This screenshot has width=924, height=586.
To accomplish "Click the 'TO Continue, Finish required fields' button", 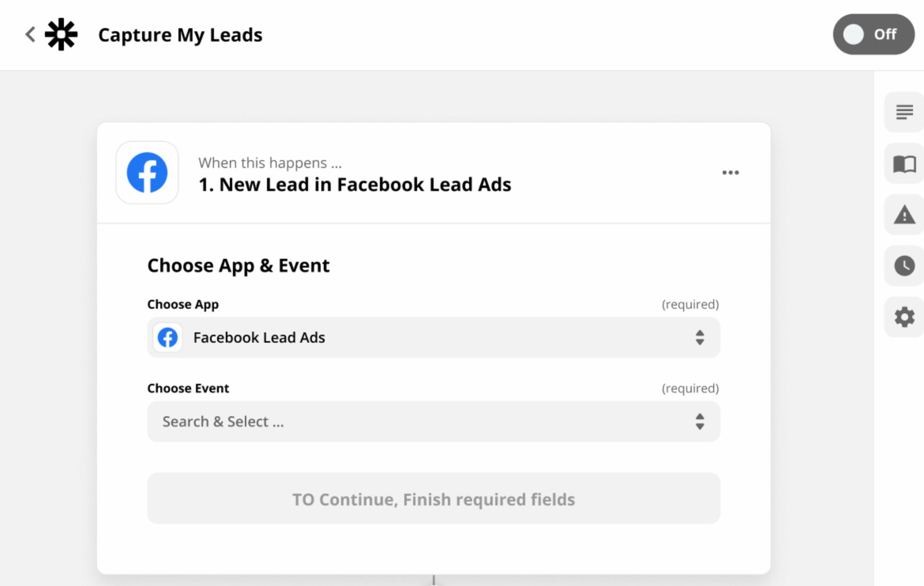I will click(433, 499).
